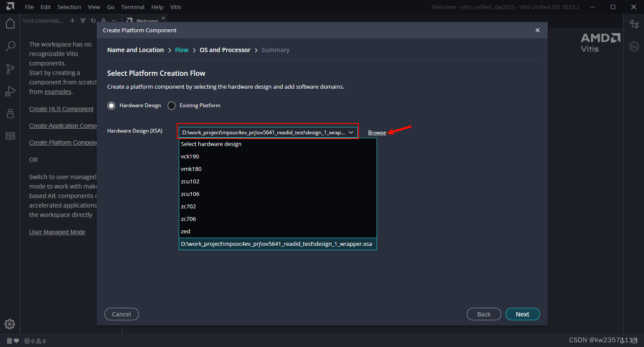Switch to the Welcome tab

coord(147,21)
